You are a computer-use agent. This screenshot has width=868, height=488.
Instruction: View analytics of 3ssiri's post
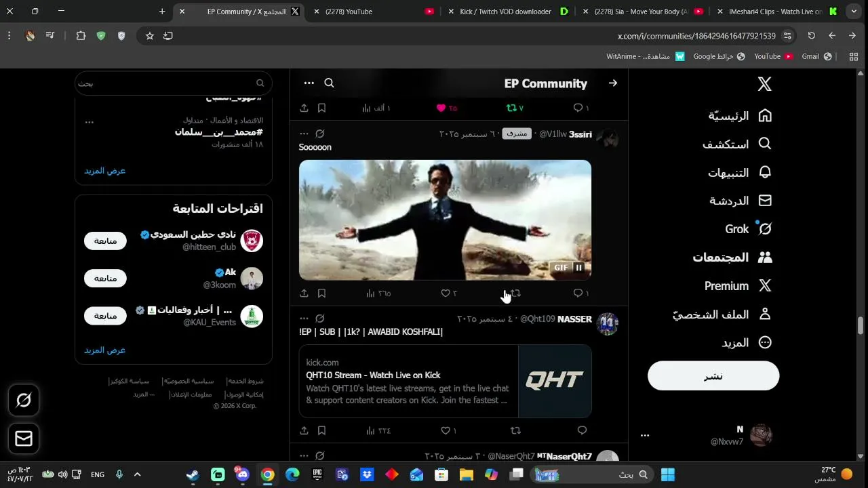378,293
